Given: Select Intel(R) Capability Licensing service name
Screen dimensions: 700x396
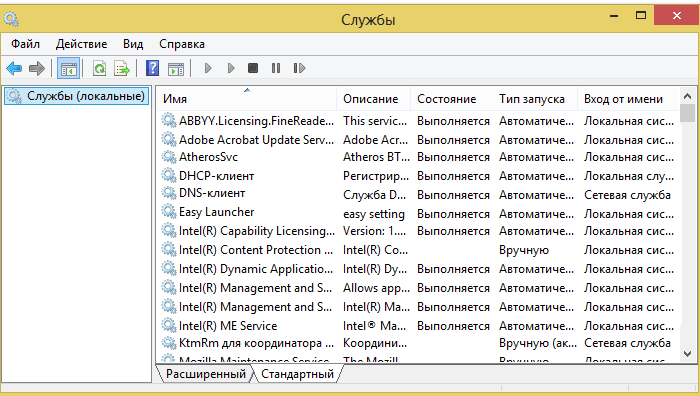Looking at the screenshot, I should (257, 231).
